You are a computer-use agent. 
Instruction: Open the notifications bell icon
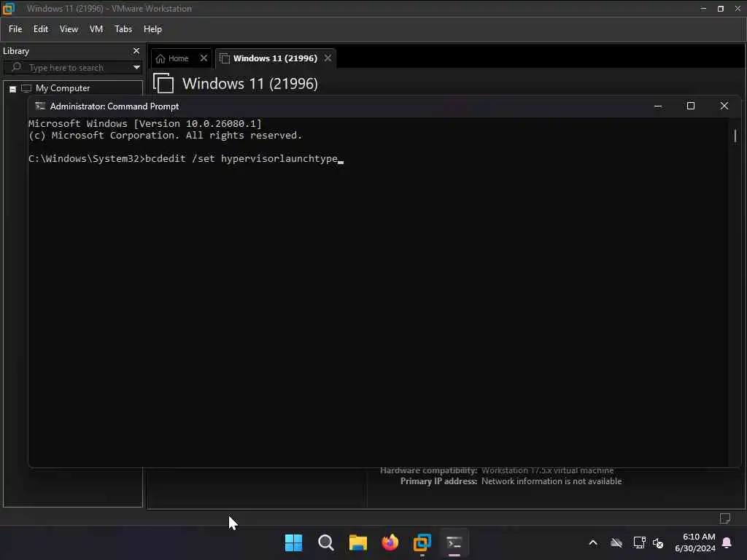click(727, 542)
